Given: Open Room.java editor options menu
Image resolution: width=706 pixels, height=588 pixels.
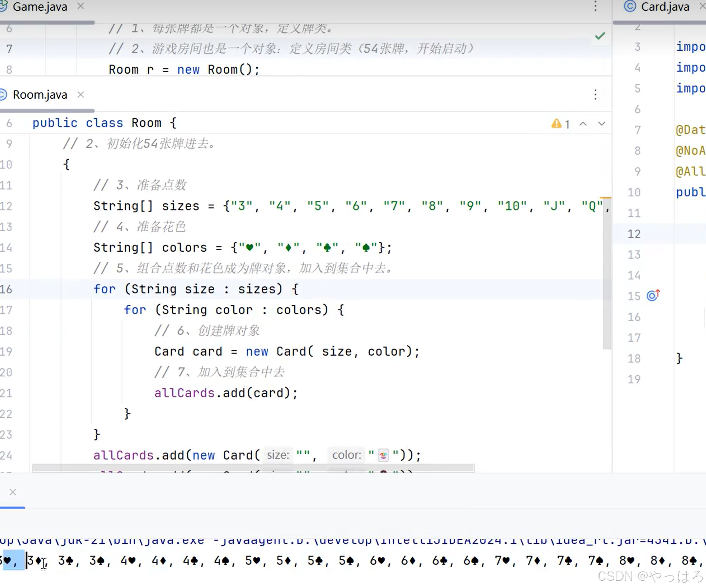Looking at the screenshot, I should [595, 95].
